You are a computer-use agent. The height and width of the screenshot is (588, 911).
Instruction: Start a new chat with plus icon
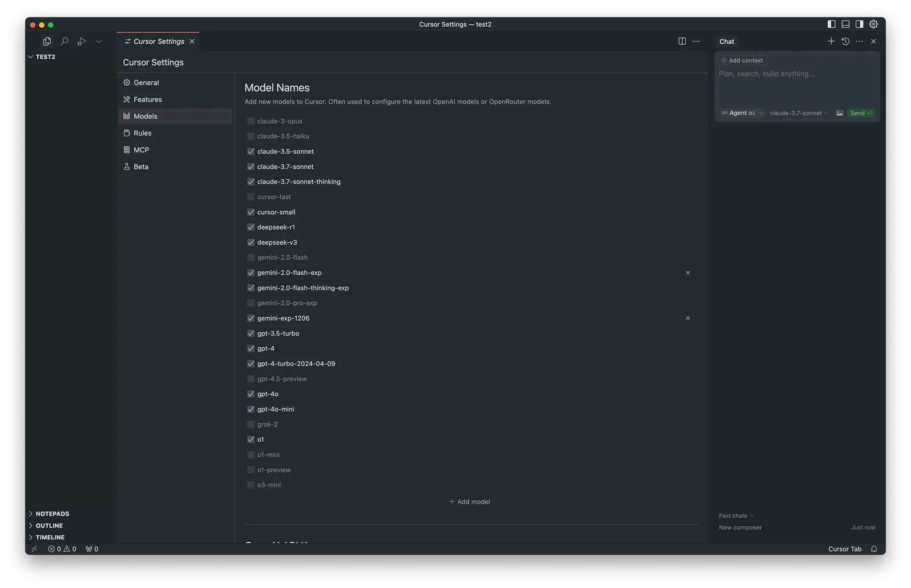[x=831, y=41]
